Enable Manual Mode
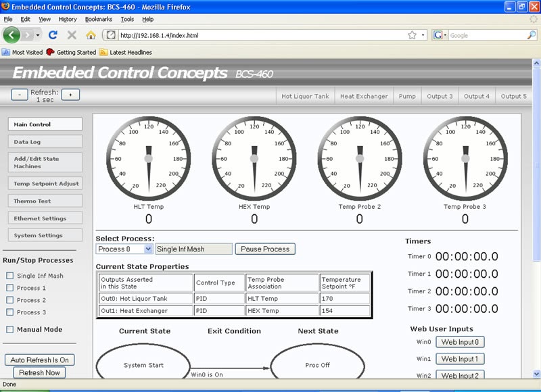The height and width of the screenshot is (392, 541). click(9, 329)
